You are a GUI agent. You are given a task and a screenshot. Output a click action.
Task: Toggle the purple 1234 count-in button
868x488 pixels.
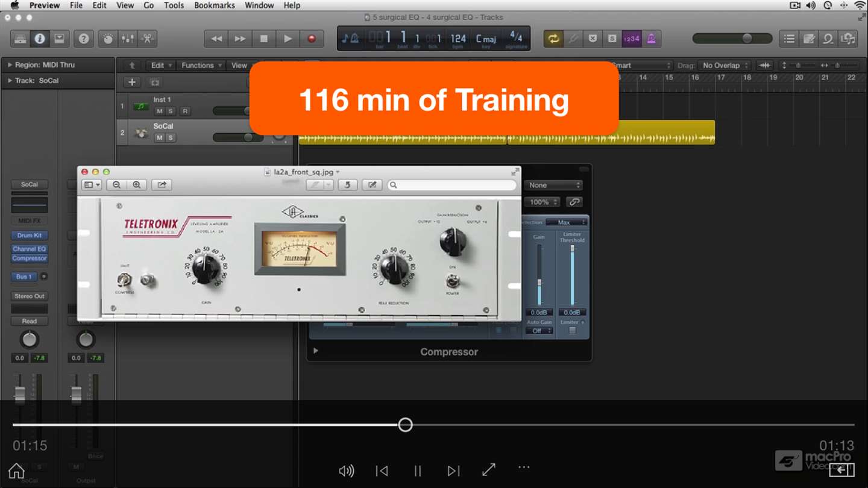(632, 39)
